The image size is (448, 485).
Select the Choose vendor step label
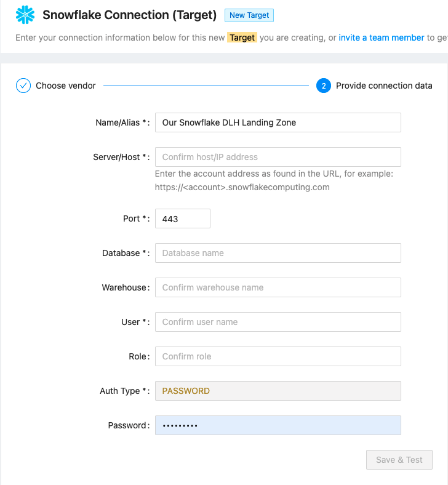tap(66, 86)
